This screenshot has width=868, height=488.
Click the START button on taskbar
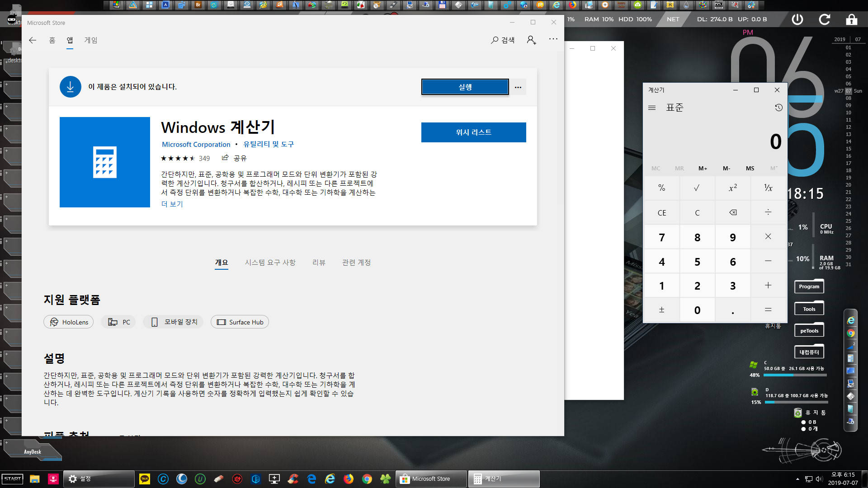pyautogui.click(x=13, y=479)
